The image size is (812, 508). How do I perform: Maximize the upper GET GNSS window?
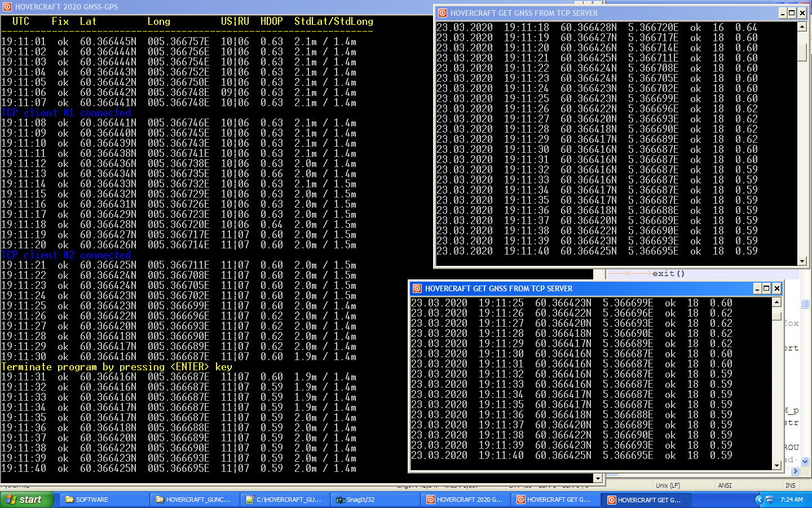point(792,13)
